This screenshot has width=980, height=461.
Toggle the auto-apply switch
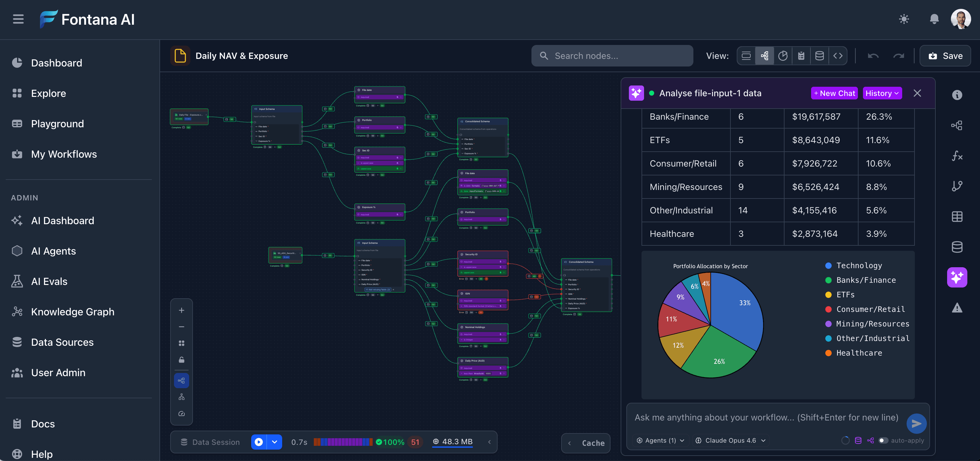point(884,440)
